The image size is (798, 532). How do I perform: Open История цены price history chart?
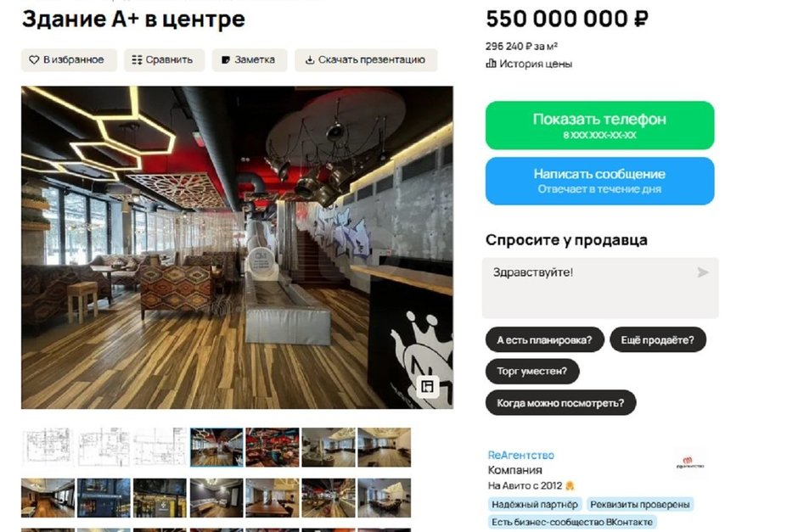529,64
